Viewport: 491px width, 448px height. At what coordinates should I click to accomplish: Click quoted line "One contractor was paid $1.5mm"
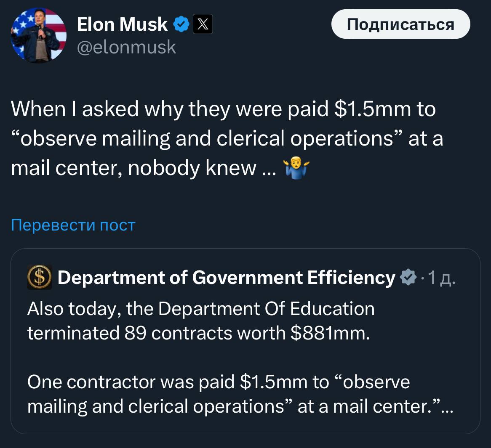click(218, 382)
